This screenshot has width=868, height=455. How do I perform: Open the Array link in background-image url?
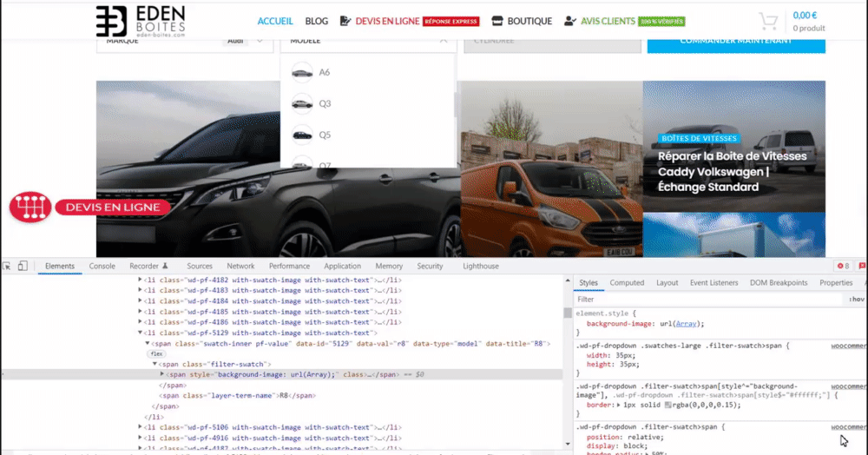tap(686, 324)
